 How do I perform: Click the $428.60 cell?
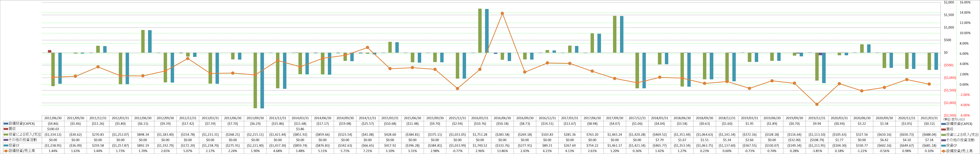(x=390, y=135)
